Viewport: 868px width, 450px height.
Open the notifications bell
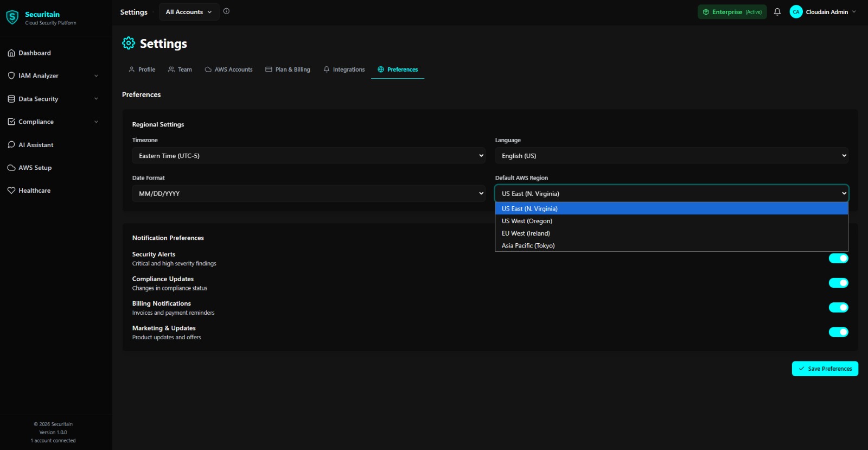pos(777,12)
